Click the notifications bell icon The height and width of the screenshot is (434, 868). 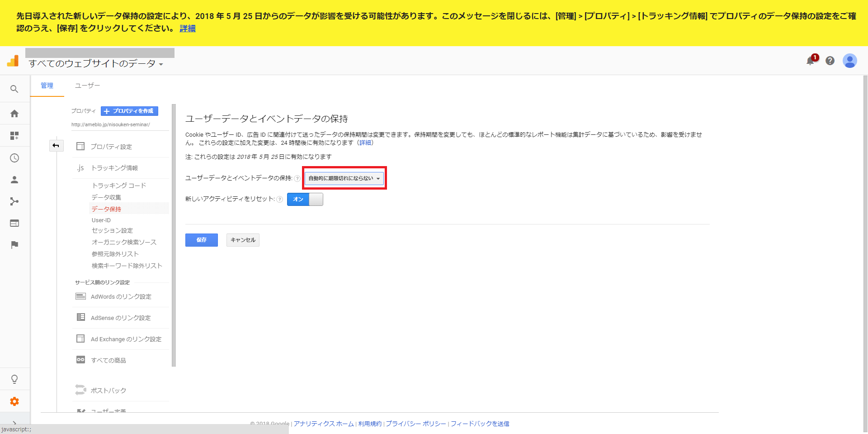(811, 61)
